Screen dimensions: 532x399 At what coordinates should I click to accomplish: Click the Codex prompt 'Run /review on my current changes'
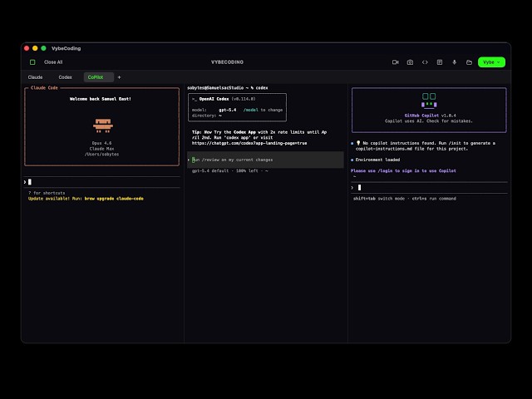265,160
